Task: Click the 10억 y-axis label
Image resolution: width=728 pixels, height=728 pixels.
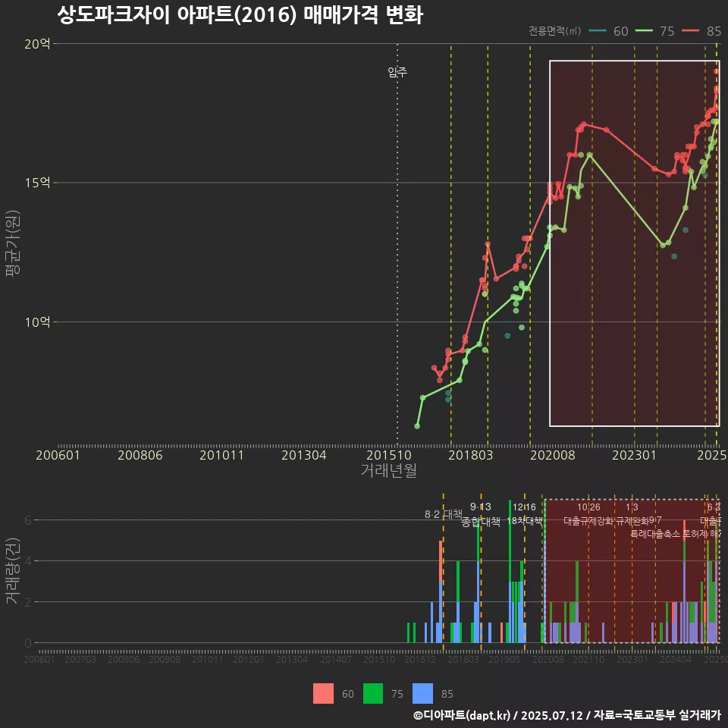Action: [37, 322]
